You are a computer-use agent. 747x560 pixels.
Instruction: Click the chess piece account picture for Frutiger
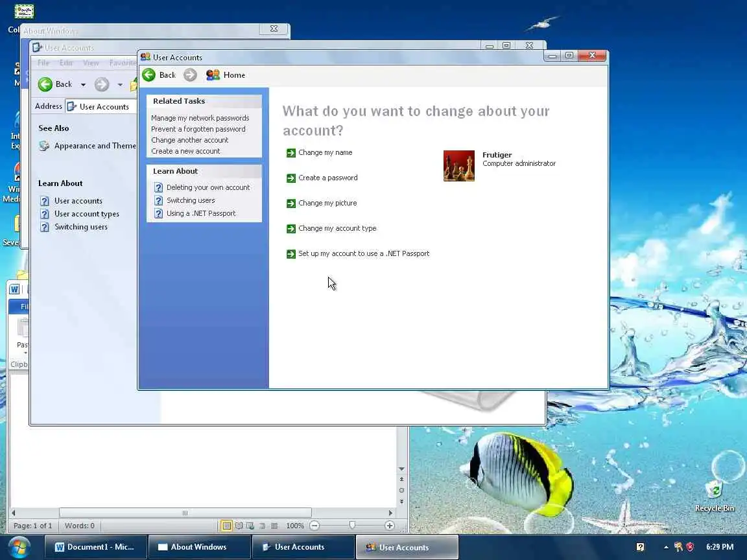pos(459,166)
